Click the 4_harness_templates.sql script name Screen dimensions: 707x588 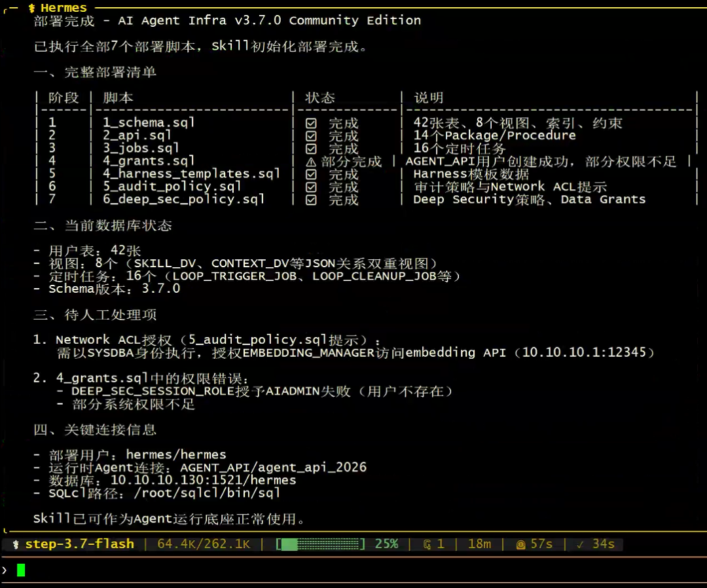[192, 174]
